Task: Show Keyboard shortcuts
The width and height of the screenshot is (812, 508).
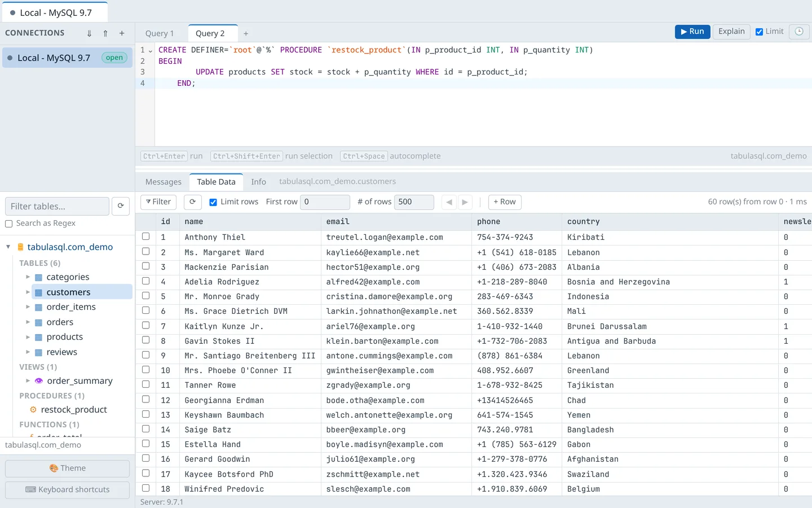Action: coord(67,490)
